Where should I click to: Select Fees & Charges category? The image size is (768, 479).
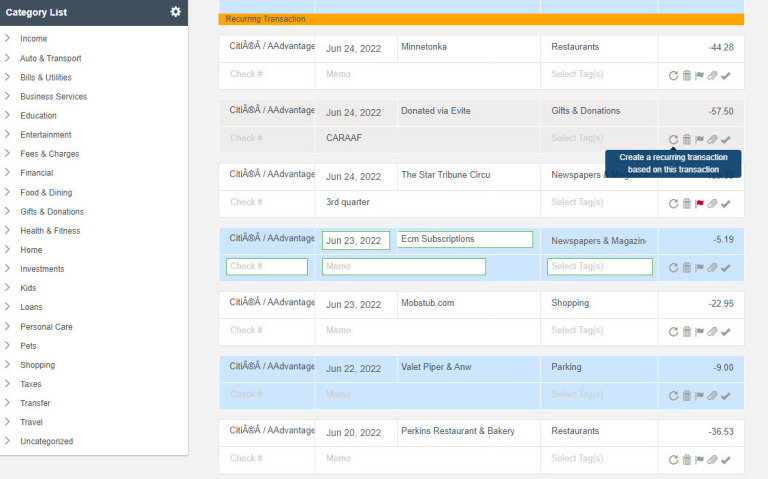click(49, 154)
